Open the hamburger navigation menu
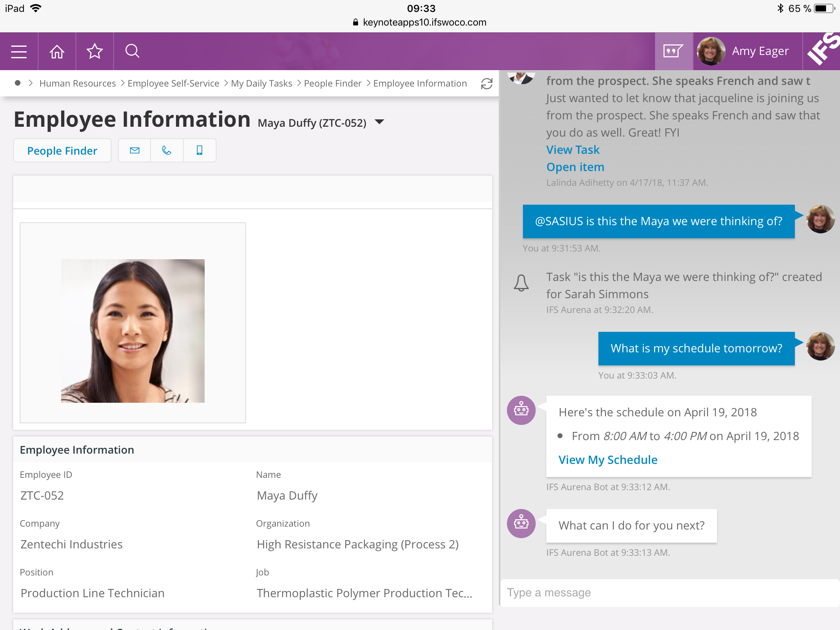Image resolution: width=840 pixels, height=630 pixels. pyautogui.click(x=19, y=51)
